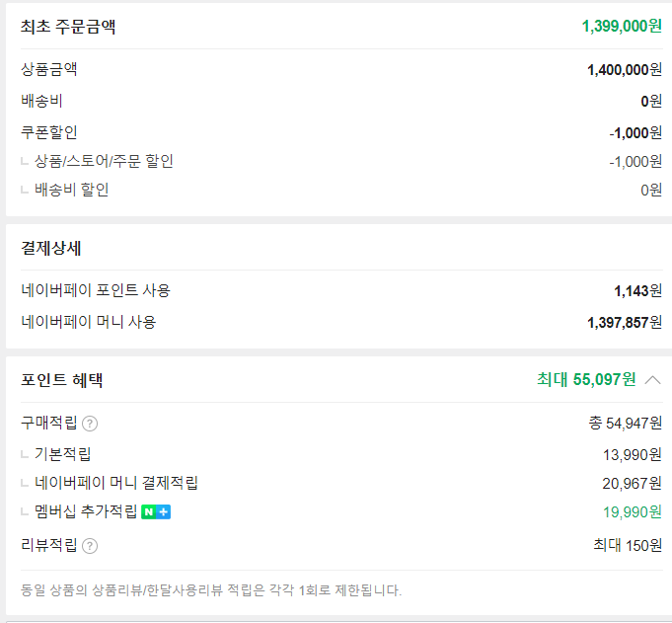This screenshot has height=623, width=672.
Task: Select the 쿠폰할인 row label
Action: (49, 132)
